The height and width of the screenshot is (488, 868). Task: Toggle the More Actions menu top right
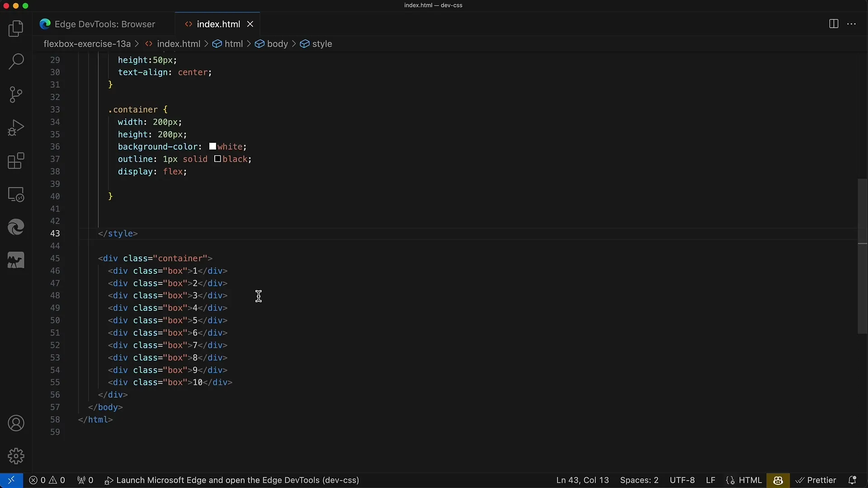point(851,24)
